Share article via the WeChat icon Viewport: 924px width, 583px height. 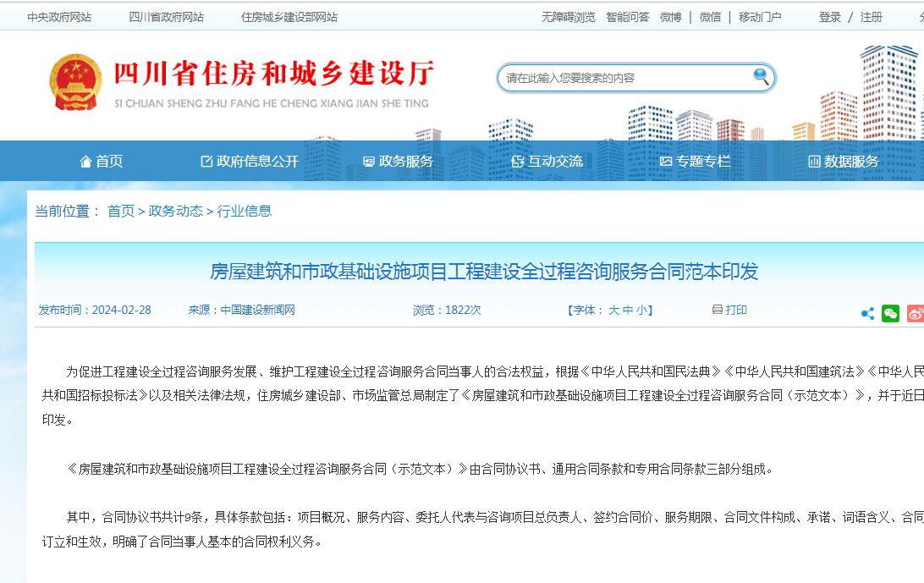[x=890, y=313]
